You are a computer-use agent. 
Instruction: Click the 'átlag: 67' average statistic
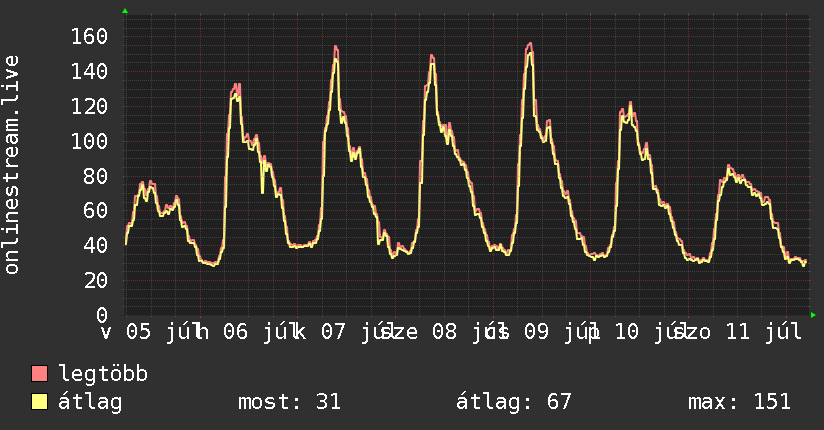click(x=513, y=402)
